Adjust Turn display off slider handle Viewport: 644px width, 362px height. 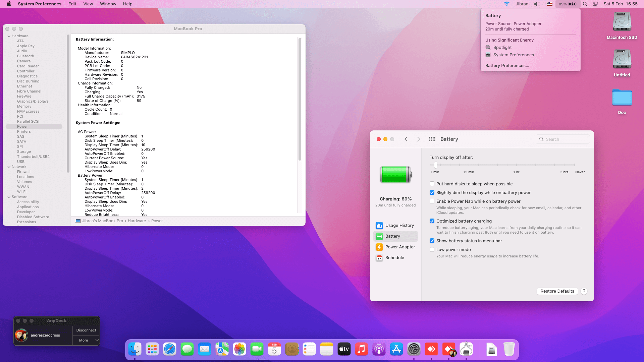coord(435,165)
